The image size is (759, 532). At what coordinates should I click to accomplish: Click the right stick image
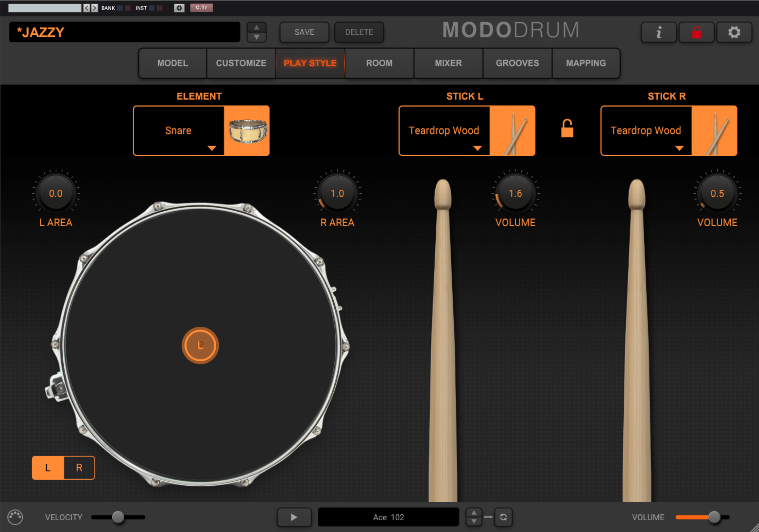coord(637,340)
